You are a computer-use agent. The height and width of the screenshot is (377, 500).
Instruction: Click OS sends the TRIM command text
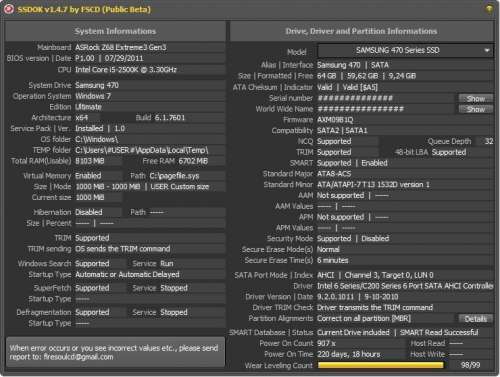coord(122,249)
